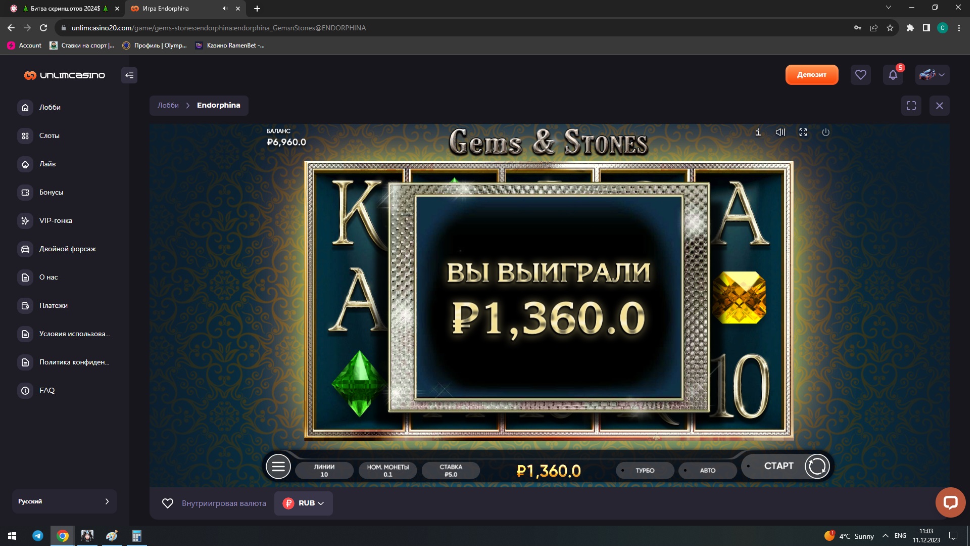Toggle ТУРБО mode
This screenshot has height=555, width=980.
tap(645, 471)
